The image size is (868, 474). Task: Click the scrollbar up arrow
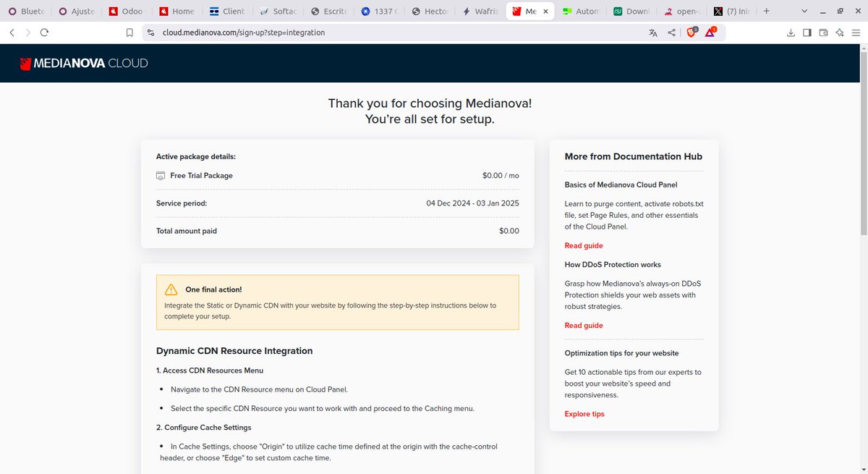click(x=863, y=48)
